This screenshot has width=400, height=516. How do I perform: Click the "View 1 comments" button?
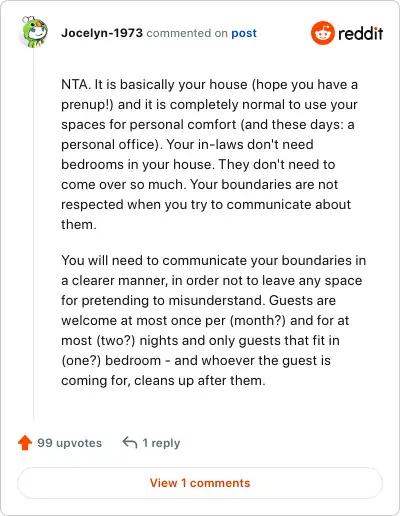pyautogui.click(x=200, y=483)
